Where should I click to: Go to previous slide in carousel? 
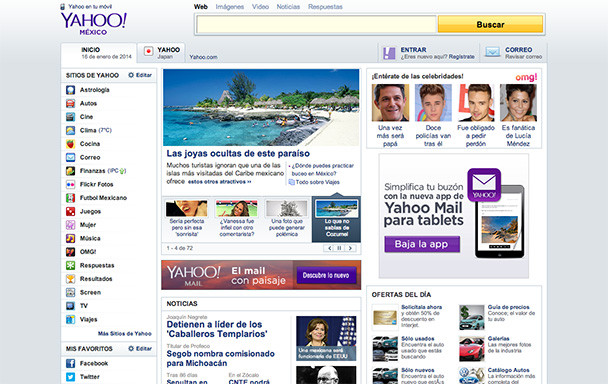(x=329, y=248)
